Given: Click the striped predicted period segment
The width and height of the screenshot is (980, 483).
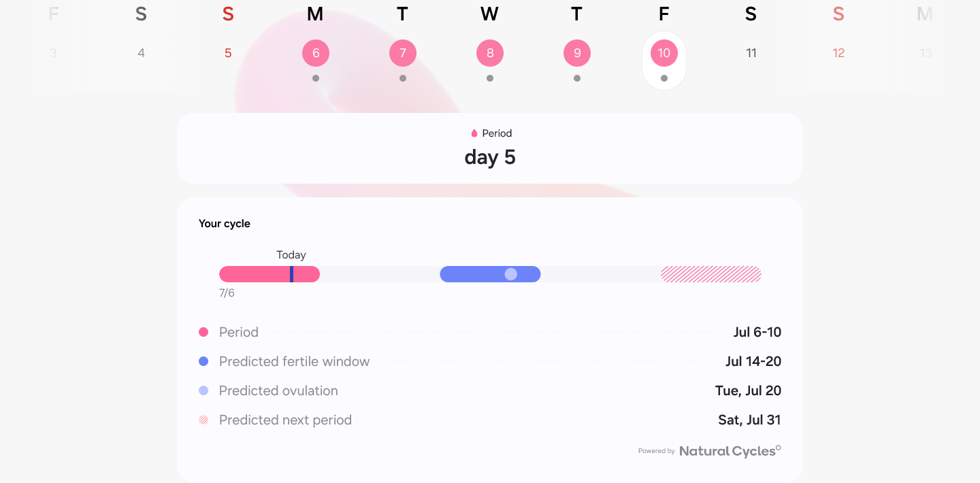Looking at the screenshot, I should tap(710, 274).
